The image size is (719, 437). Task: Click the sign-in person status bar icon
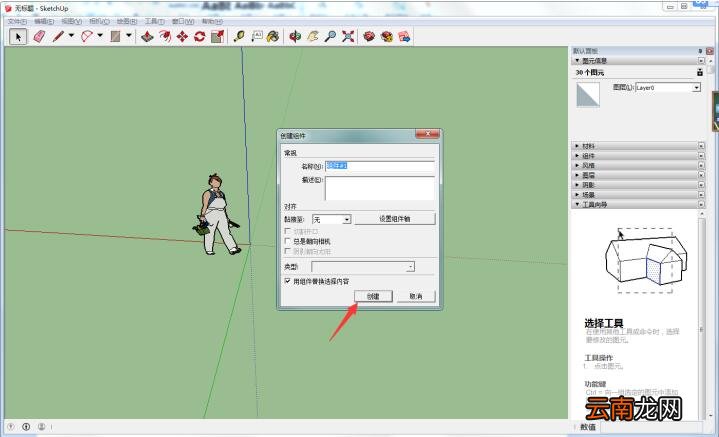(x=41, y=426)
